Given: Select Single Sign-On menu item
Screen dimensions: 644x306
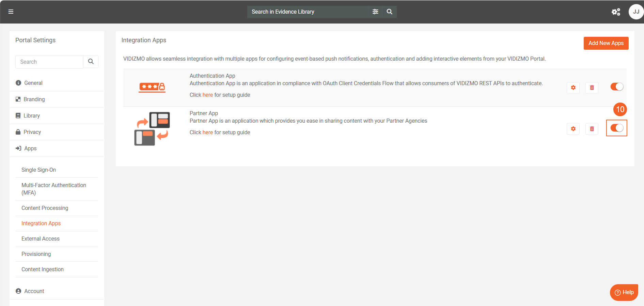Looking at the screenshot, I should (38, 170).
